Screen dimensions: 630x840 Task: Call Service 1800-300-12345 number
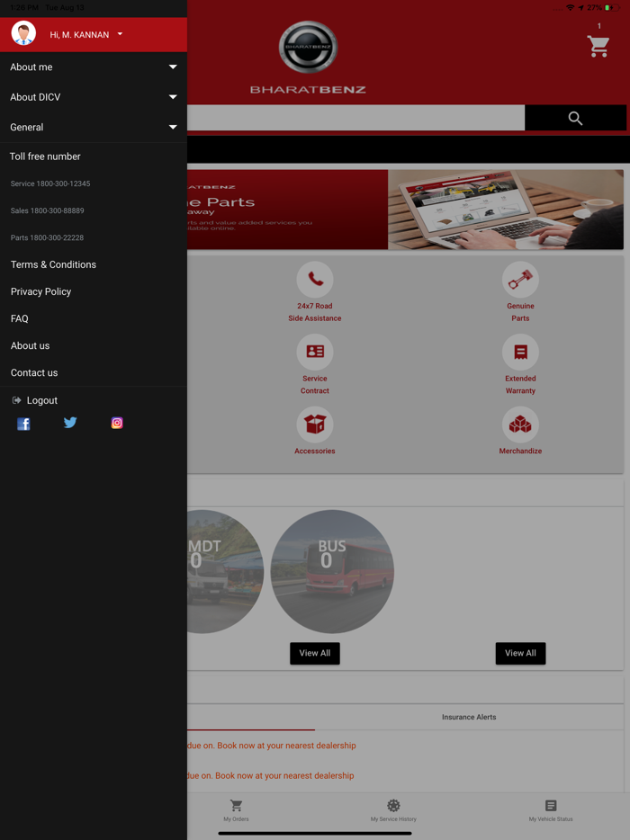point(50,183)
